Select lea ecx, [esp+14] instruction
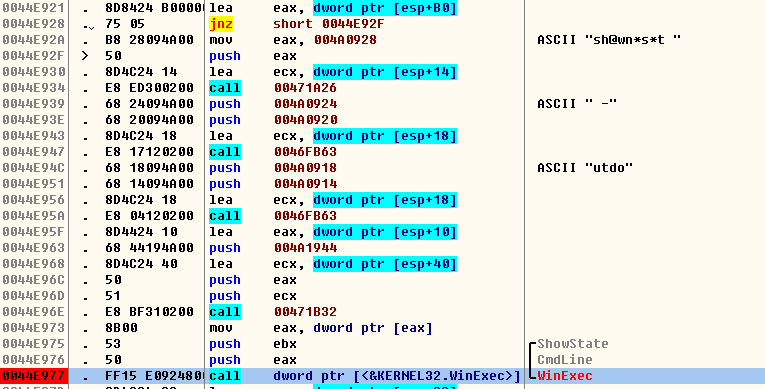The height and width of the screenshot is (389, 765). pos(333,72)
